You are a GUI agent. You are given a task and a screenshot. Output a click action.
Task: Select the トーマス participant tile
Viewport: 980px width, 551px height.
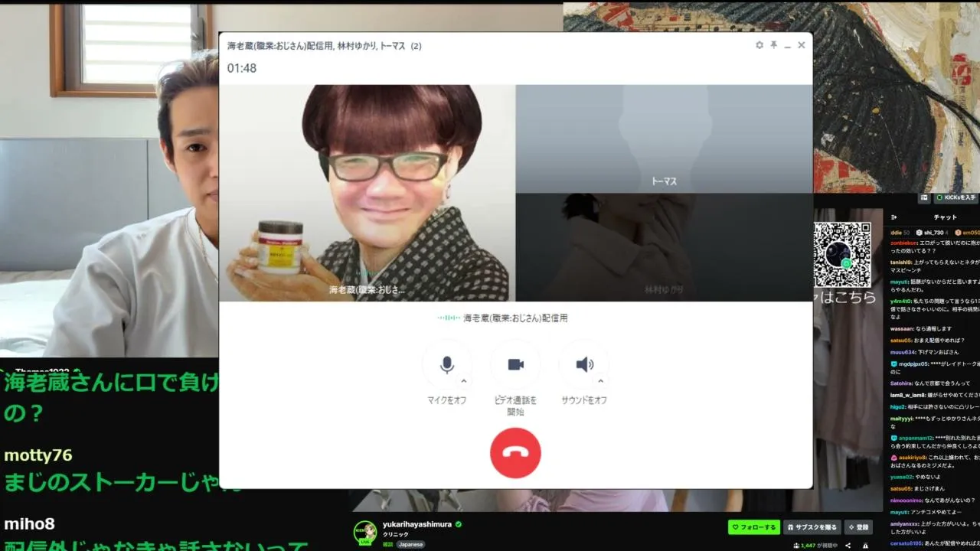(664, 139)
